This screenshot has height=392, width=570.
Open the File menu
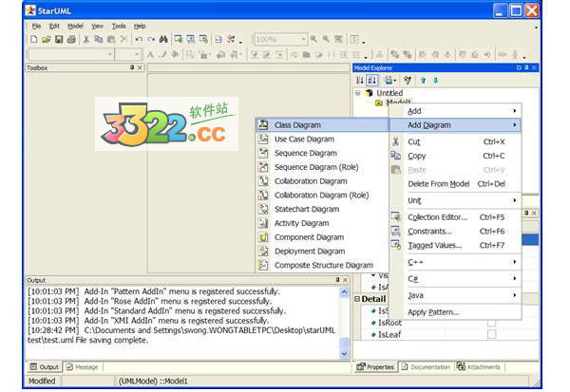(x=36, y=27)
